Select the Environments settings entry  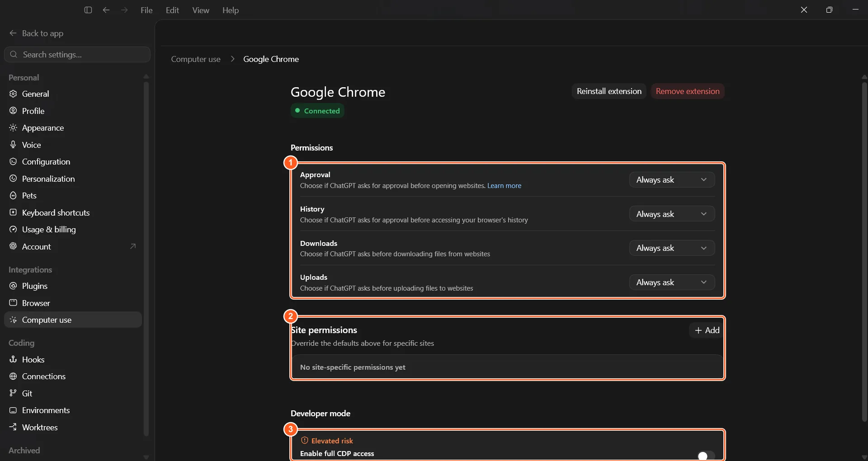point(73,410)
